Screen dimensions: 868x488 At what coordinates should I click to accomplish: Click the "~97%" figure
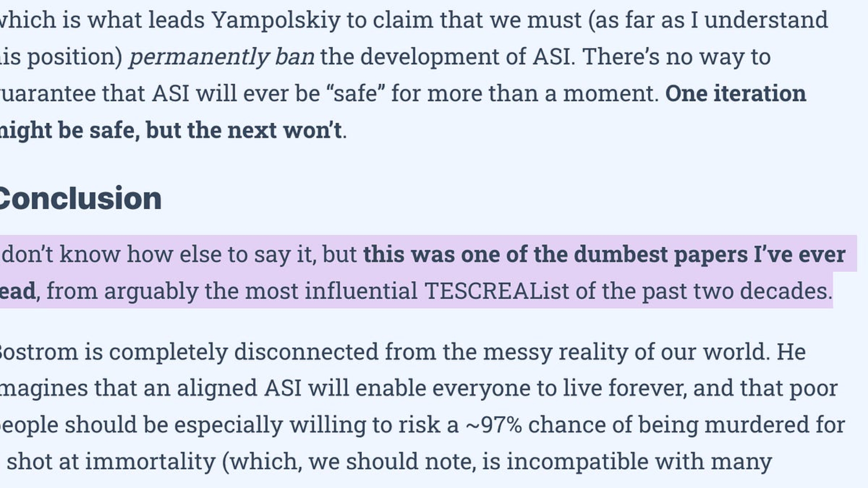[x=493, y=425]
